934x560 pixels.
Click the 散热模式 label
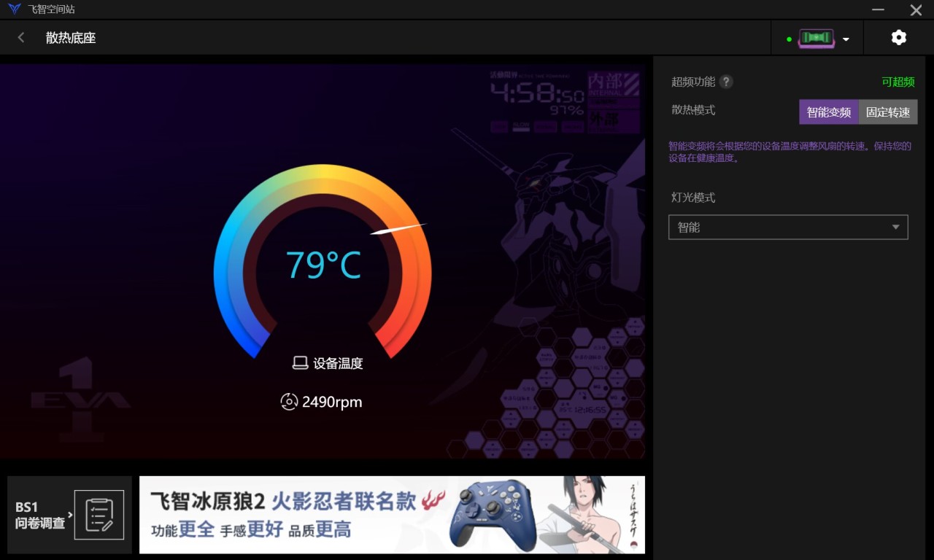click(x=693, y=110)
